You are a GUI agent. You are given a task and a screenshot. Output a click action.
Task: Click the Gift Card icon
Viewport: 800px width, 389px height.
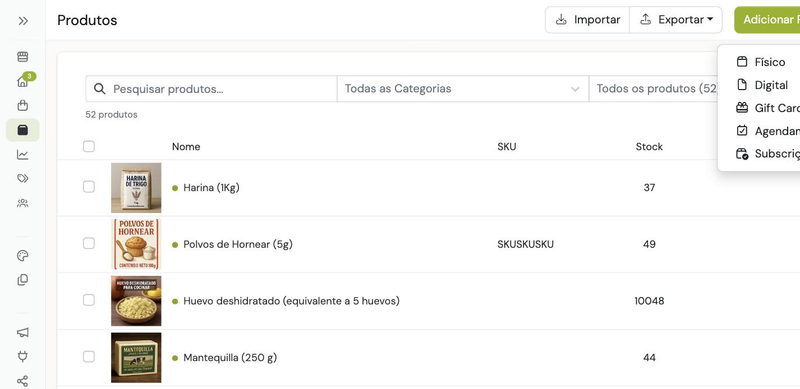[x=742, y=108]
